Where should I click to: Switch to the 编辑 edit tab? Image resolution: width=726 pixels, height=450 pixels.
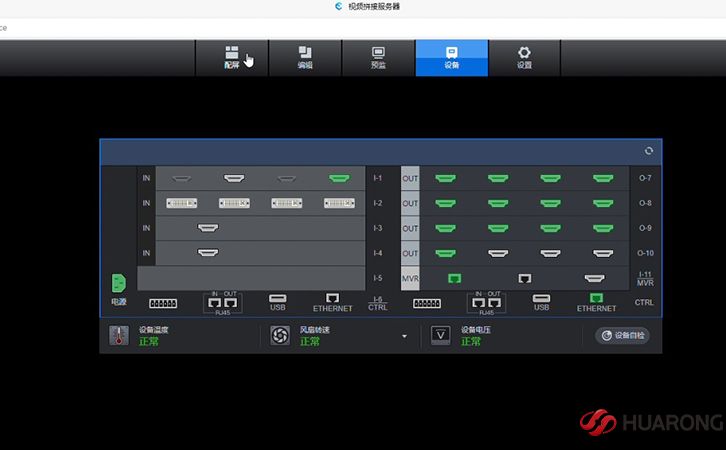click(x=305, y=57)
